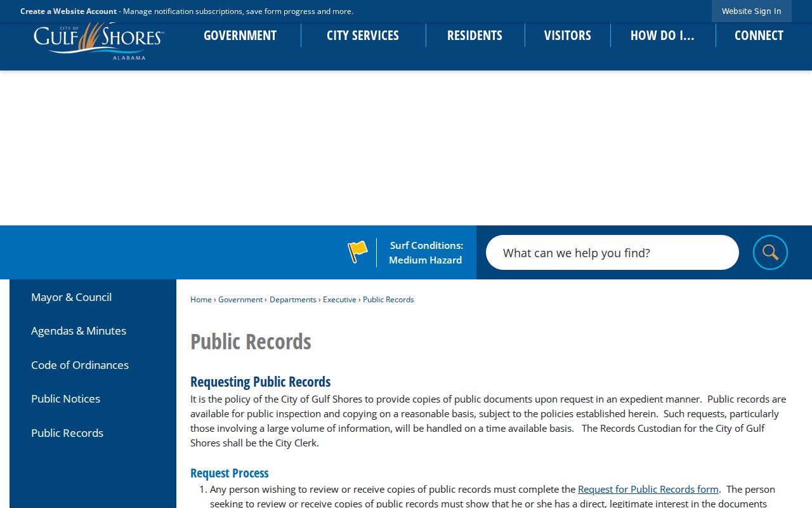This screenshot has height=508, width=812.
Task: Click the Create a Website Account link
Action: [x=69, y=11]
